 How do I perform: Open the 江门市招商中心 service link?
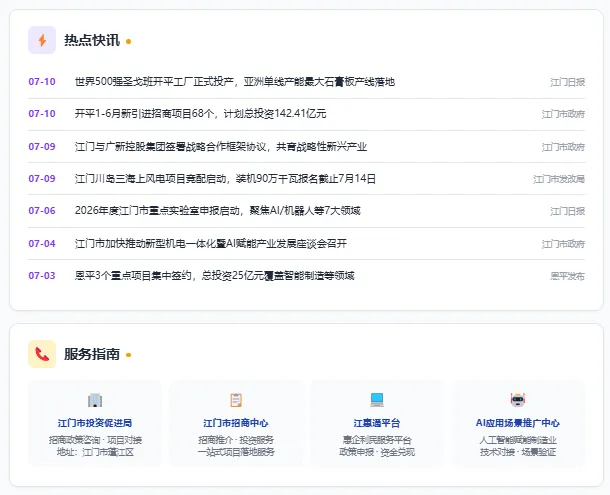pyautogui.click(x=236, y=423)
